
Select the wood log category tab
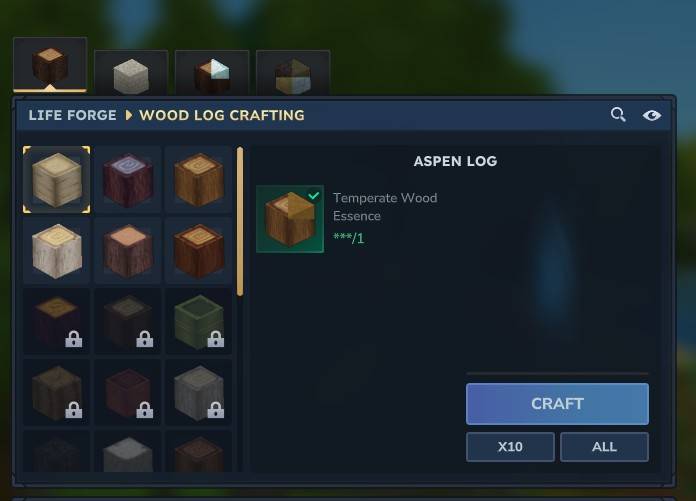[x=50, y=65]
